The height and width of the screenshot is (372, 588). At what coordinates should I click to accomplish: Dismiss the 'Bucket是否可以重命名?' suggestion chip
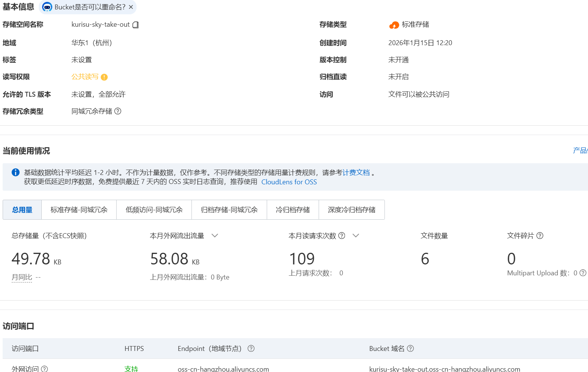point(131,7)
